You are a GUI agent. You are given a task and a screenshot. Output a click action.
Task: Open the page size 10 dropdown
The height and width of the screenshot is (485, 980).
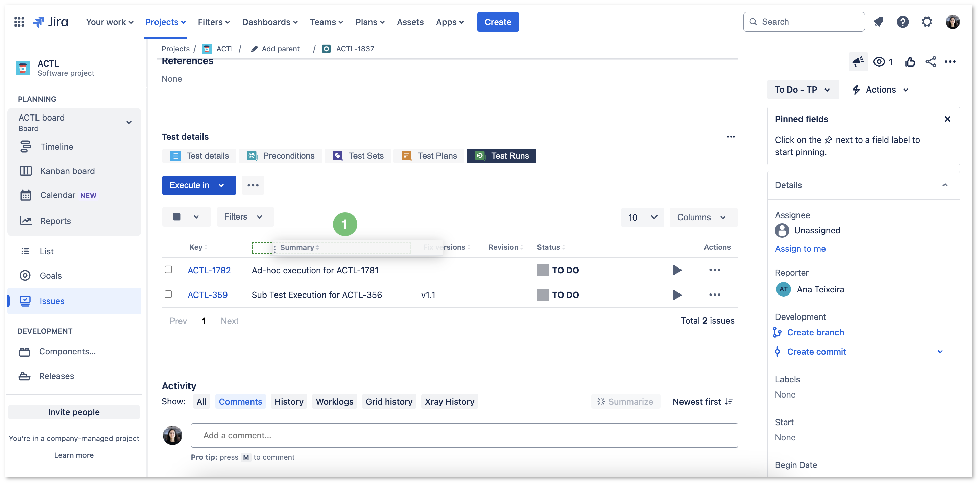pos(642,217)
